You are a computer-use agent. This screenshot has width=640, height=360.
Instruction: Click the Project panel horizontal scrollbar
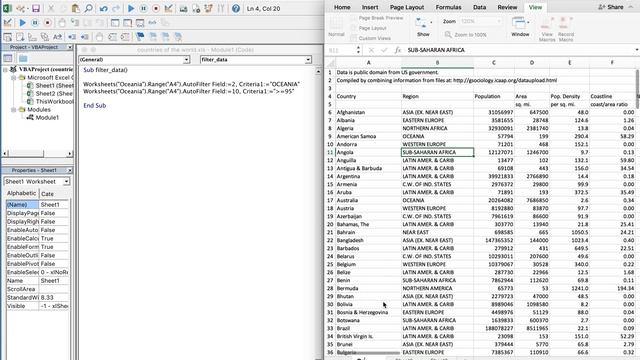(38, 153)
